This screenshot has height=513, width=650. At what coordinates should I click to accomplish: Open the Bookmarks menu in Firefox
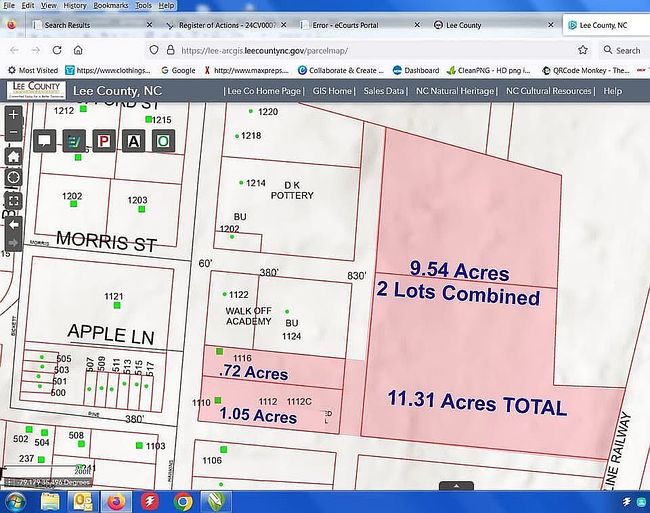pyautogui.click(x=111, y=6)
